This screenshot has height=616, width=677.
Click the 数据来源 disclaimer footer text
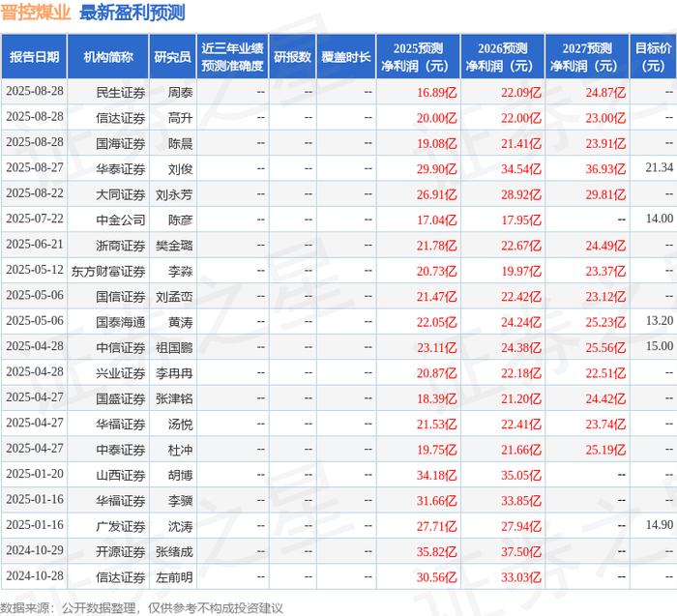coord(141,608)
